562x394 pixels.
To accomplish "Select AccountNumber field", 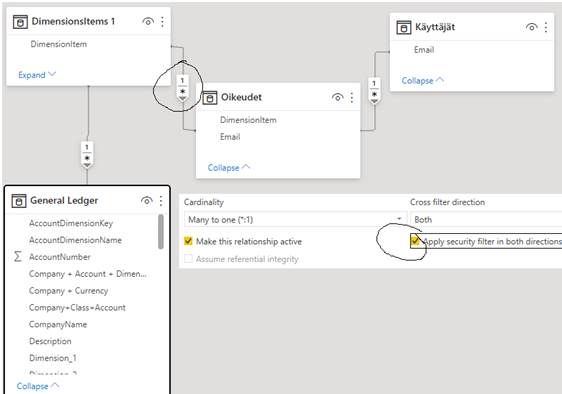I will 60,257.
